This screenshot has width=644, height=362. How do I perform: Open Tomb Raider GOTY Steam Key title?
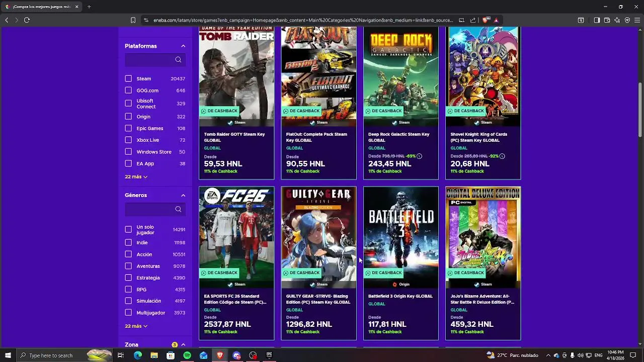[234, 137]
